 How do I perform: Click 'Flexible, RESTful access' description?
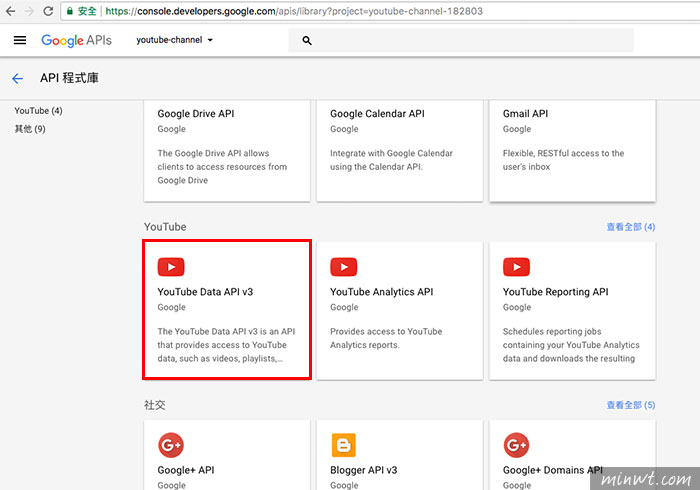coord(563,160)
